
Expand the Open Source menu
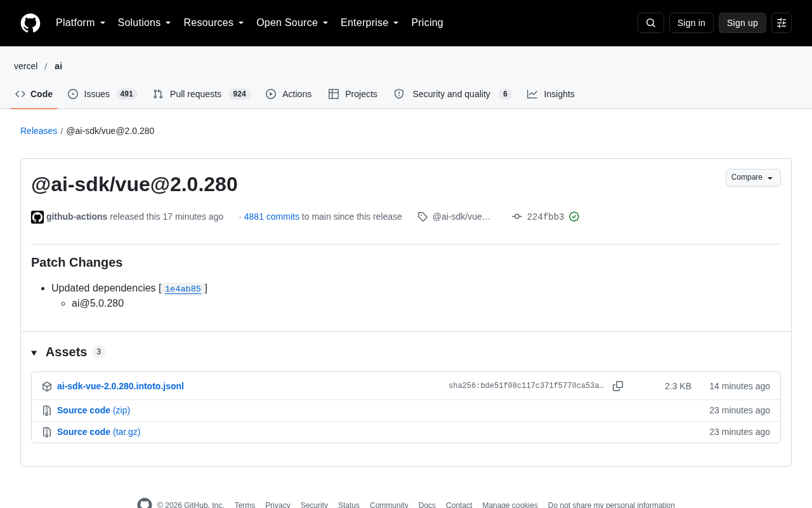click(x=292, y=23)
